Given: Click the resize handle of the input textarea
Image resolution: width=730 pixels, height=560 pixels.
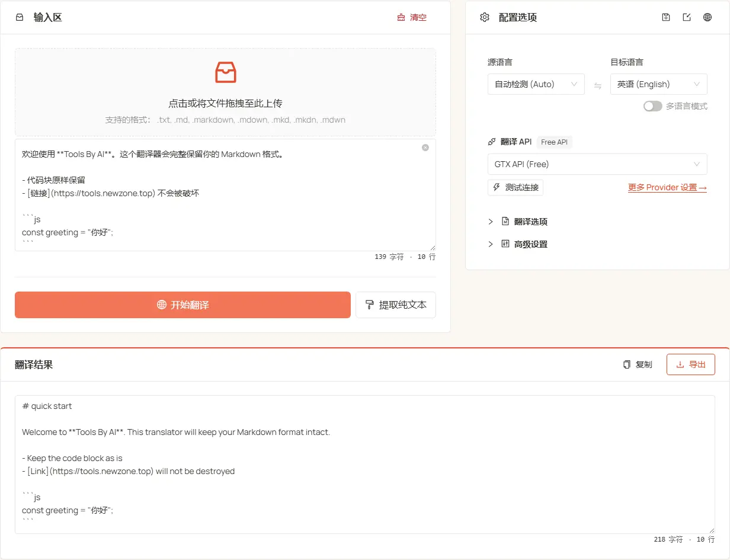Looking at the screenshot, I should coord(433,248).
